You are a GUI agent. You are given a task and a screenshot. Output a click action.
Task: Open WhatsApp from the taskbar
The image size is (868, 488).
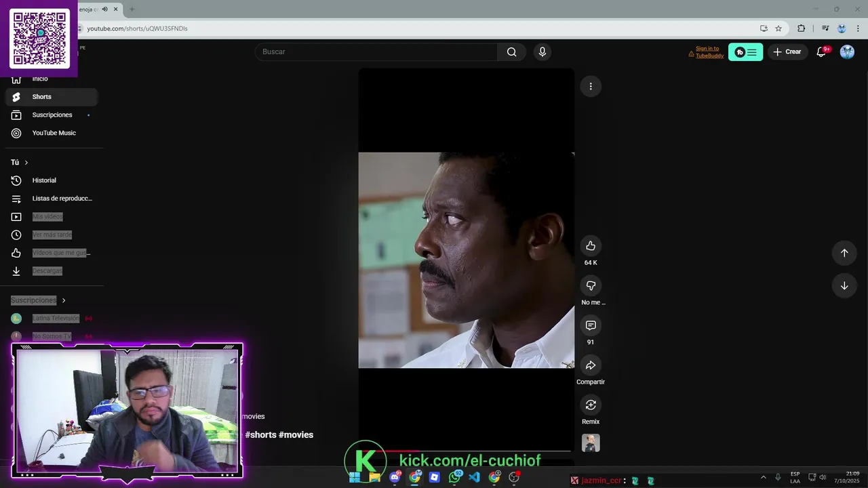[455, 477]
